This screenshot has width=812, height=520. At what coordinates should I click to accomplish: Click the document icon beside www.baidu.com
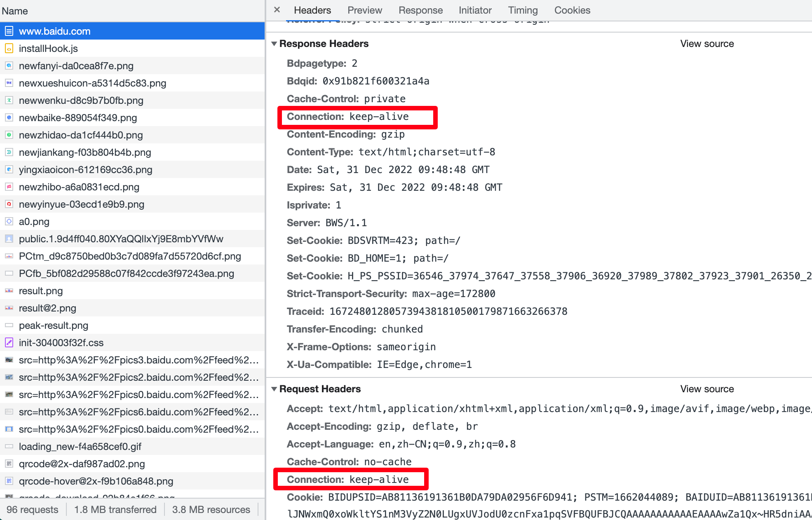tap(9, 31)
